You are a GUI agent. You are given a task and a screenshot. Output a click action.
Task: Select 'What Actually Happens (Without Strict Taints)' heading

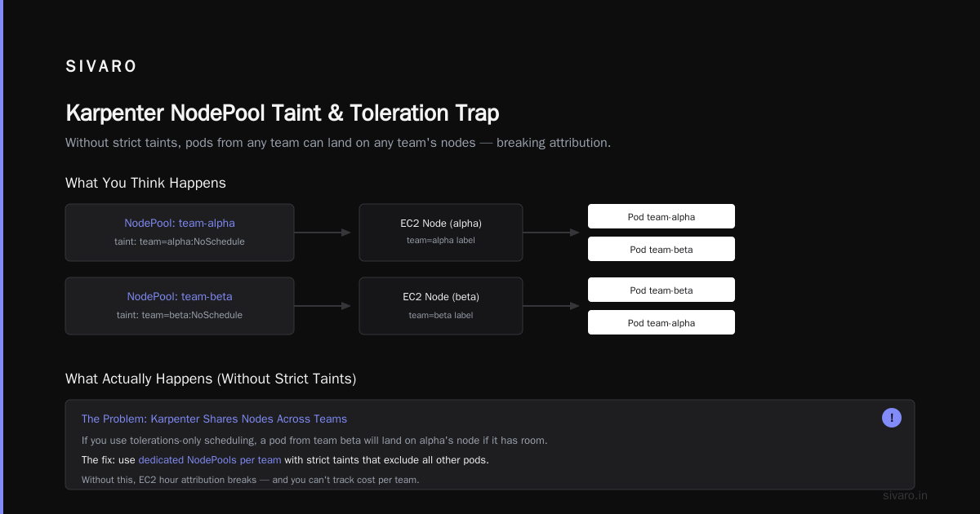[211, 379]
